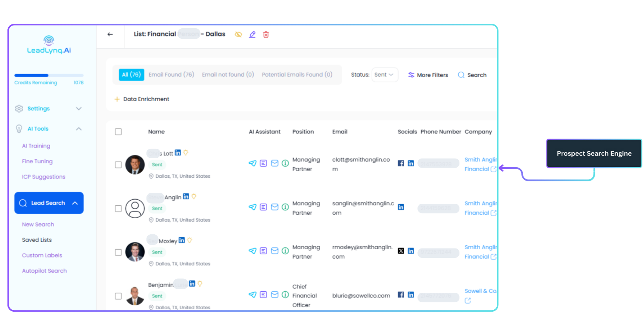
Task: Open external link icon for Sowell & Co
Action: click(x=468, y=301)
